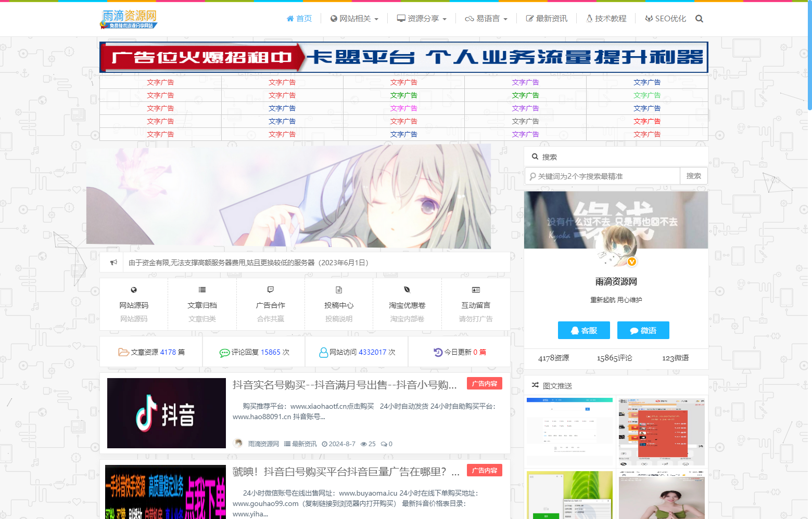Viewport: 812px width, 519px height.
Task: Click comment count 15865 in stats bar
Action: [271, 352]
